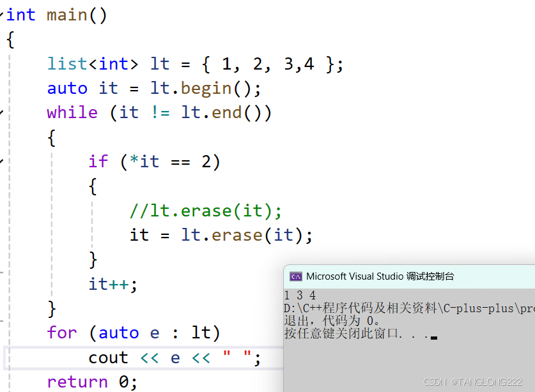
Task: Click the '退出，代码为 0。' console line
Action: coord(332,320)
